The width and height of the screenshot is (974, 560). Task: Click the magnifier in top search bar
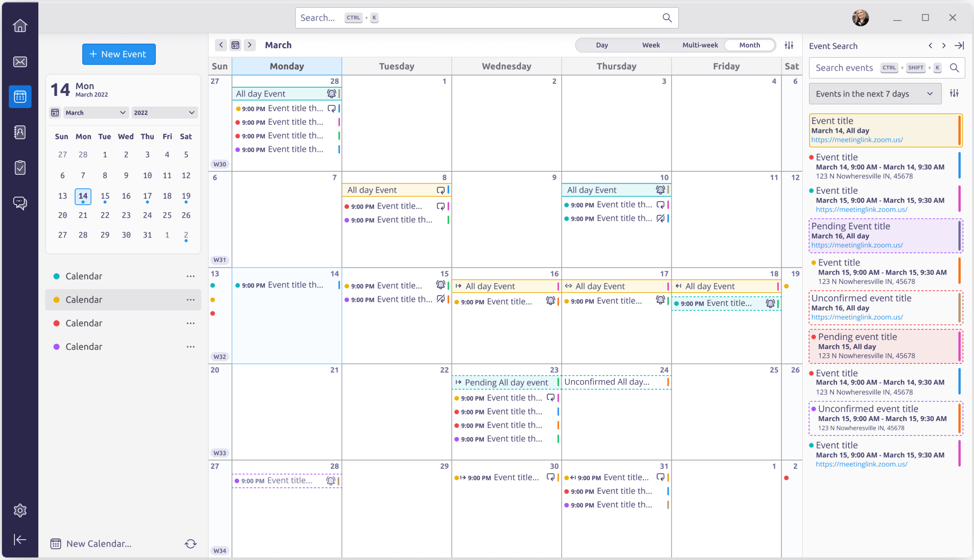667,18
